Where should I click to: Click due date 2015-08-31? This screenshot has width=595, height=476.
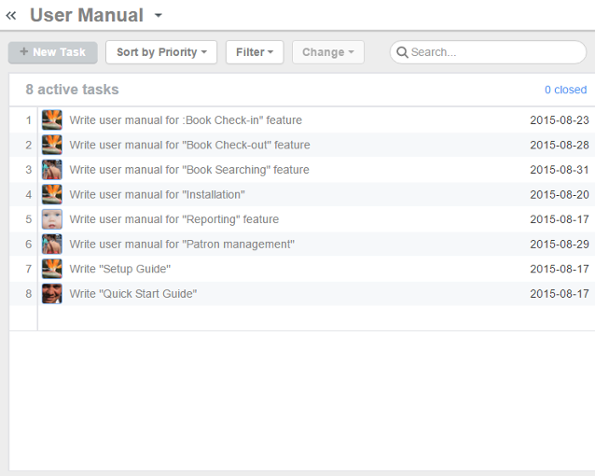click(559, 170)
